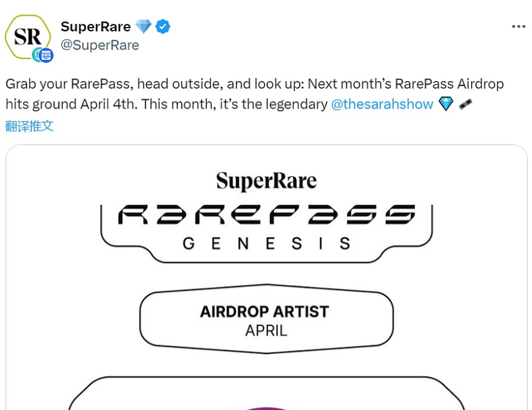This screenshot has height=410, width=532.
Task: Click the SuperRare SR profile avatar
Action: click(x=28, y=36)
